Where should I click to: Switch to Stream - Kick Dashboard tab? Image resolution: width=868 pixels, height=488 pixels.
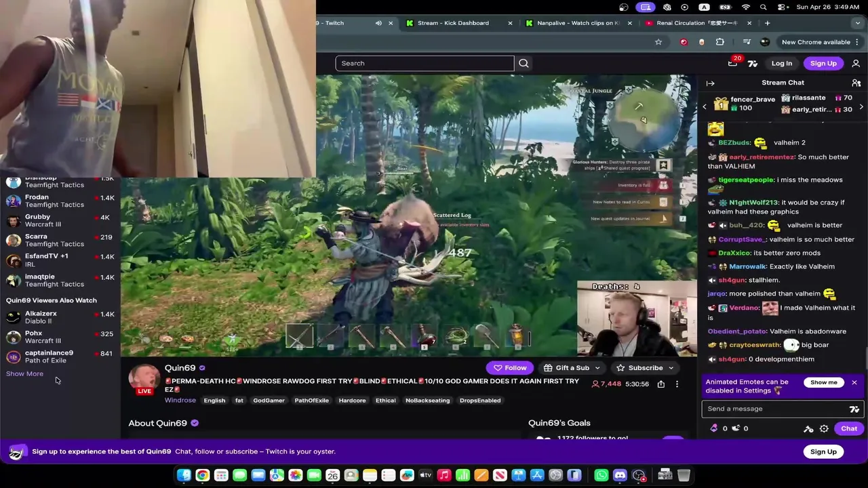tap(460, 23)
